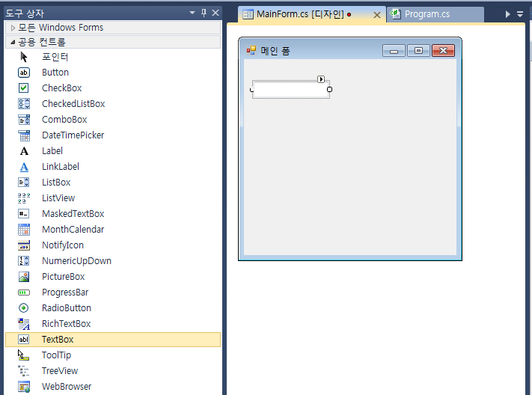Click the TextBox icon in toolbox
The width and height of the screenshot is (532, 395).
point(24,340)
